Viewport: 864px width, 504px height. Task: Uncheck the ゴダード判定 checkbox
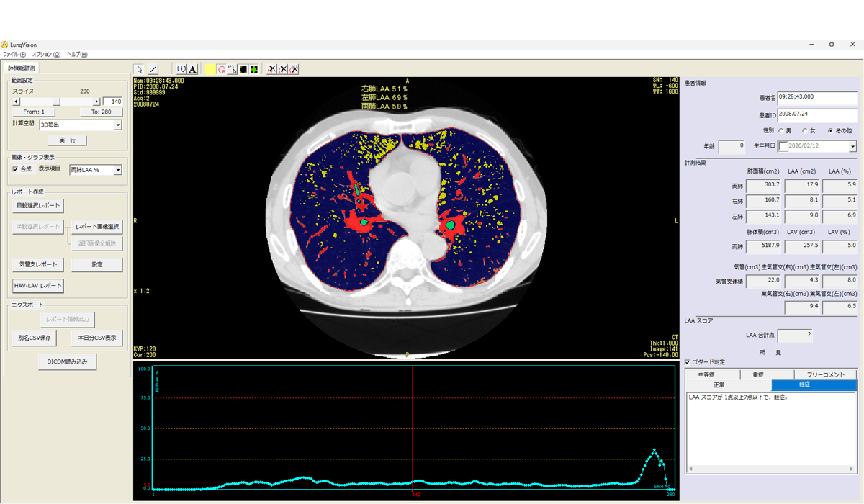(688, 361)
